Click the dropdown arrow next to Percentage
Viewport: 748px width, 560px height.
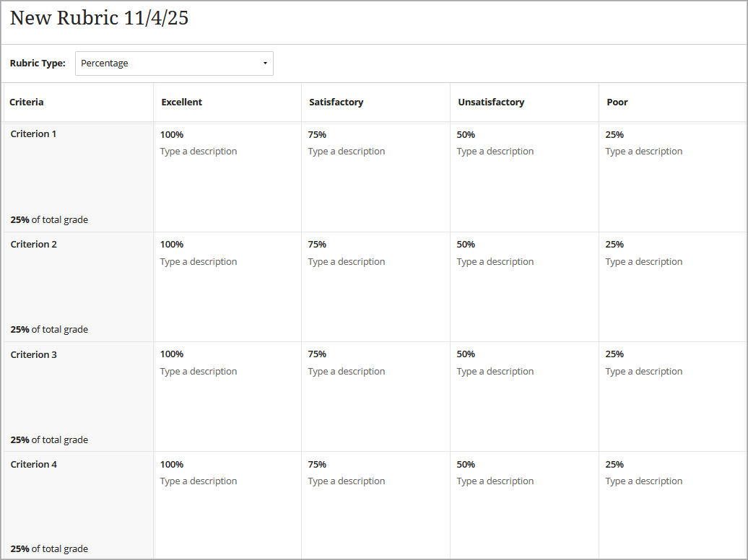pos(265,64)
